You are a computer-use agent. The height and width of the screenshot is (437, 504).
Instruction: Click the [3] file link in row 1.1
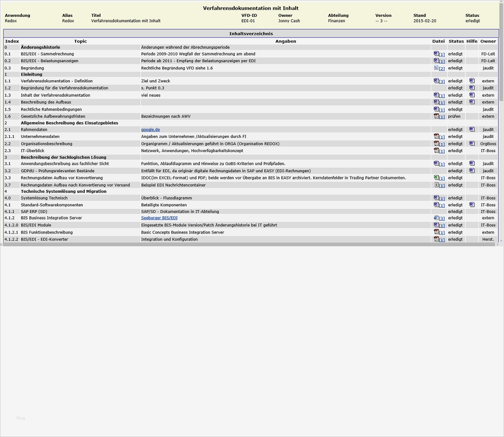(442, 82)
